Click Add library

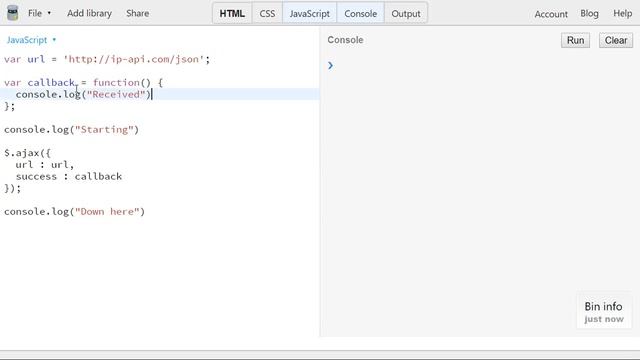[x=89, y=13]
